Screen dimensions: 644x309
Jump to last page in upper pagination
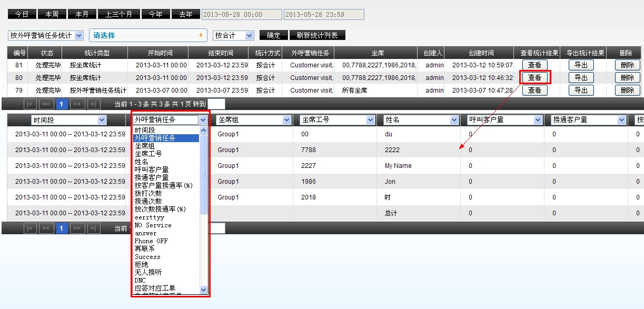tap(93, 104)
